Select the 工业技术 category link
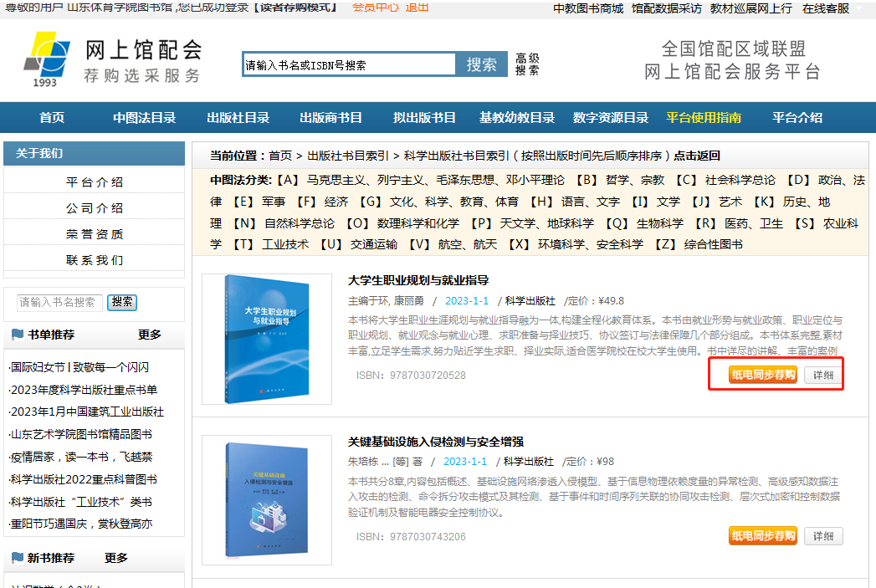This screenshot has width=876, height=588. coord(285,244)
